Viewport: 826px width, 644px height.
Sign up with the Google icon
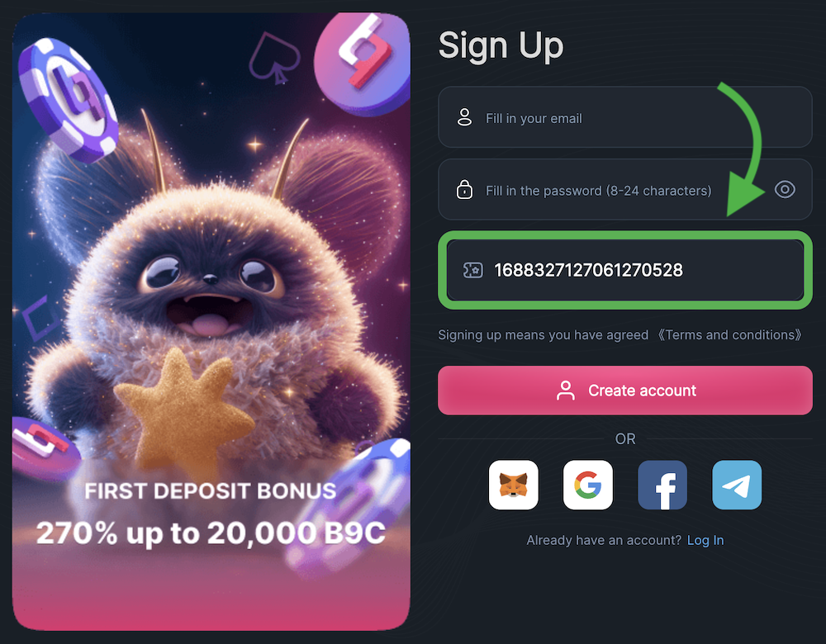click(x=588, y=485)
